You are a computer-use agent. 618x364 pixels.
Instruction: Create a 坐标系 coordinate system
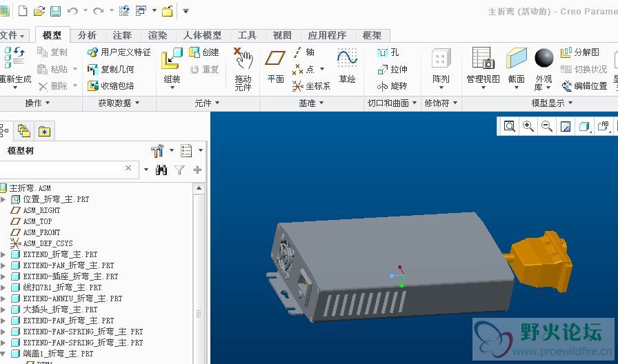coord(311,86)
